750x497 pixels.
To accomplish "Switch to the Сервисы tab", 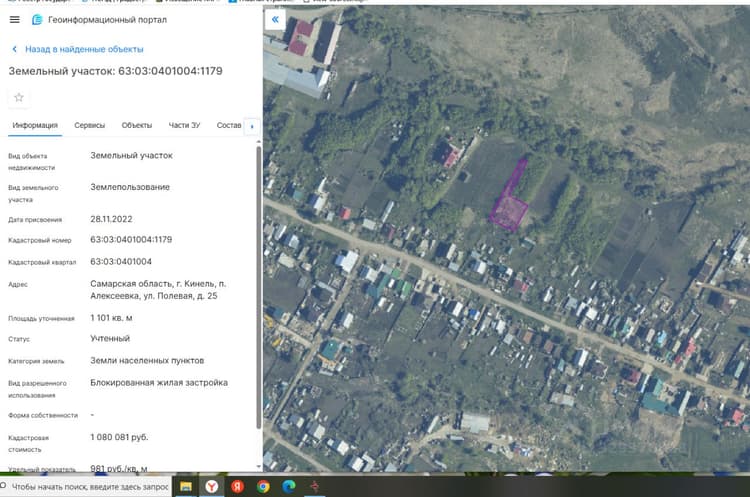I will [x=89, y=125].
